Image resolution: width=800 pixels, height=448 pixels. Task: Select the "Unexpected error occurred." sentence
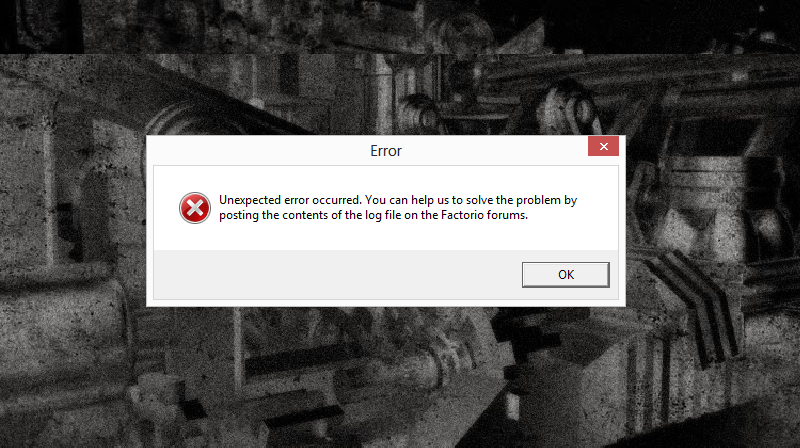290,200
